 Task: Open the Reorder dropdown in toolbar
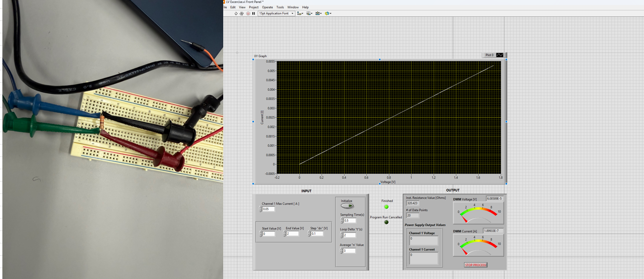[328, 13]
